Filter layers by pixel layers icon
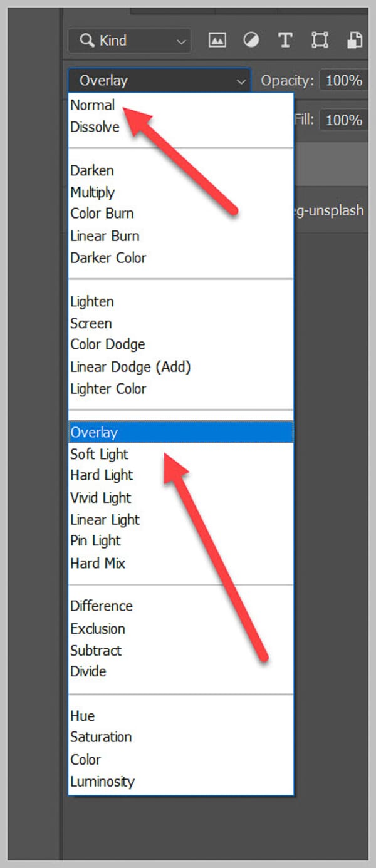376x868 pixels. pyautogui.click(x=216, y=39)
